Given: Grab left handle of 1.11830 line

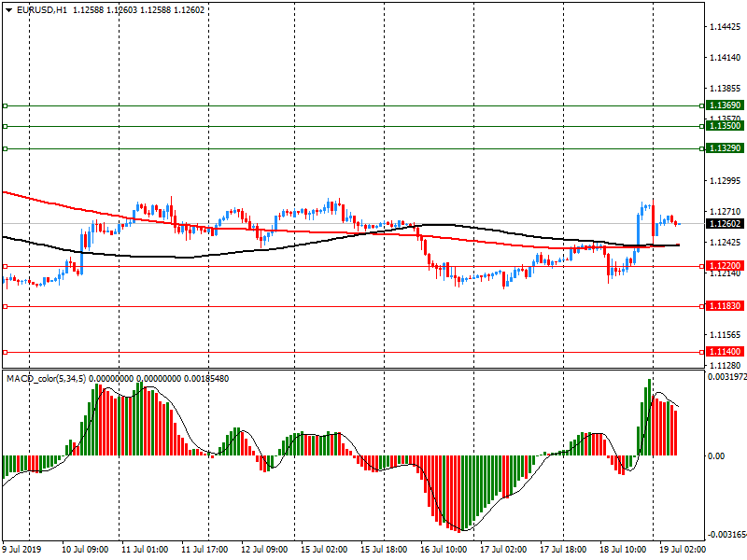Looking at the screenshot, I should tap(6, 307).
